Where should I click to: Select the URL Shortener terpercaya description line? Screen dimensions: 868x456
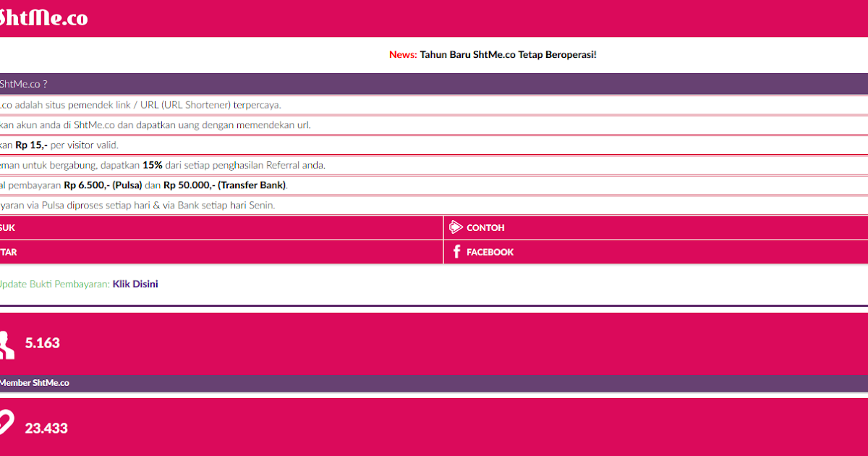(140, 105)
